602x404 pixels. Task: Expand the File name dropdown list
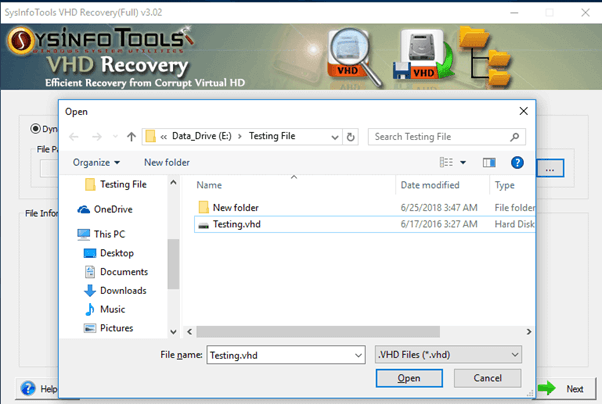point(358,355)
